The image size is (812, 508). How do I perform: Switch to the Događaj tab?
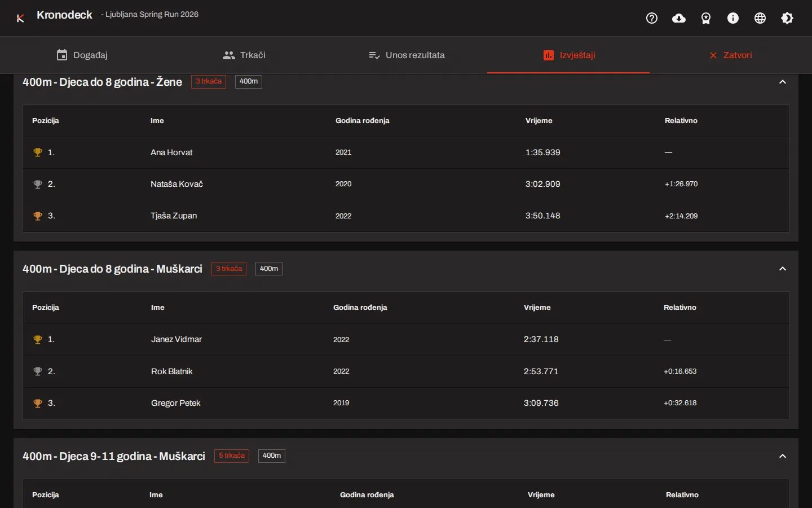coord(82,55)
